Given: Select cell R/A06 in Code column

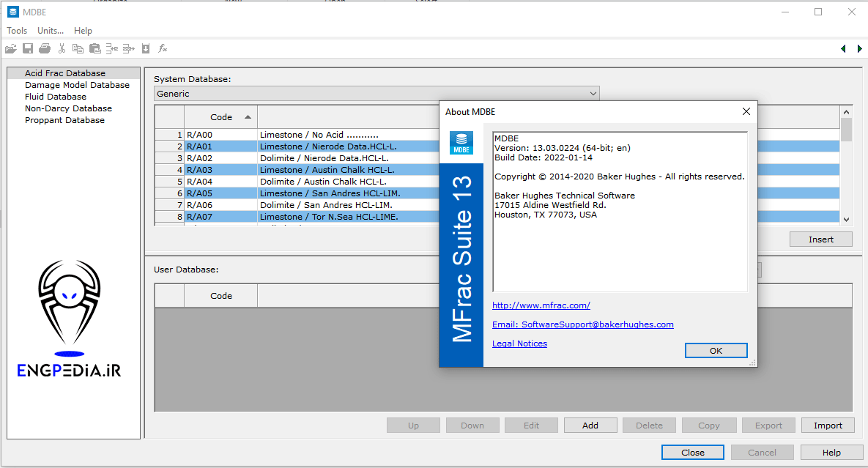Looking at the screenshot, I should click(221, 204).
